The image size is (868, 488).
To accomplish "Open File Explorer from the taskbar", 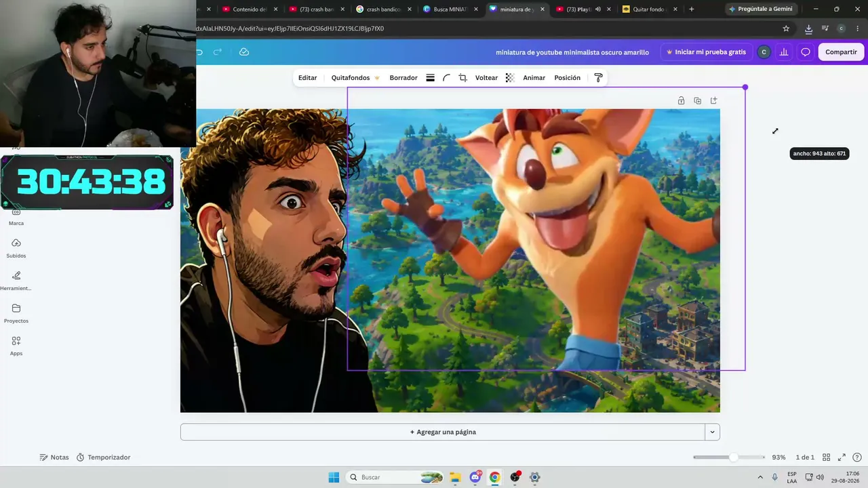I will click(x=455, y=477).
